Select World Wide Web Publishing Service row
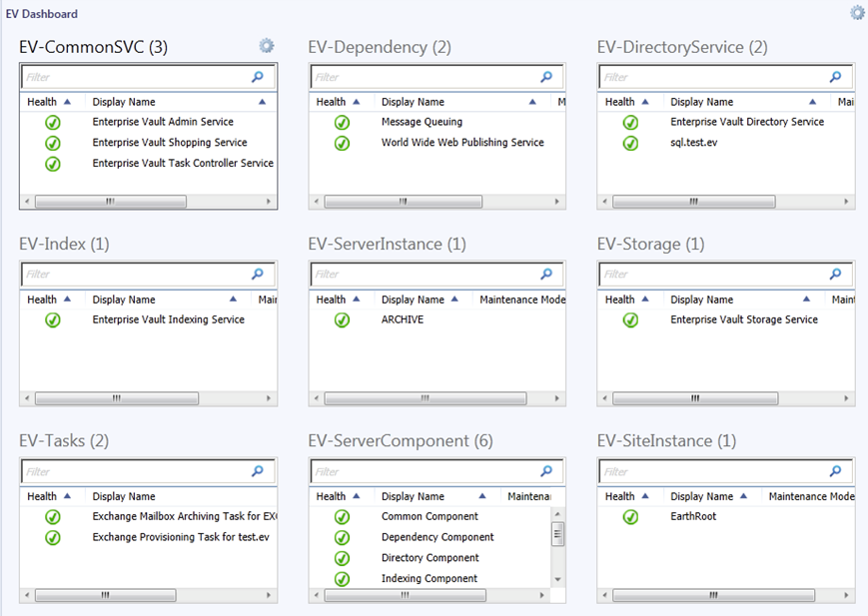Viewport: 868px width, 616px height. tap(437, 143)
